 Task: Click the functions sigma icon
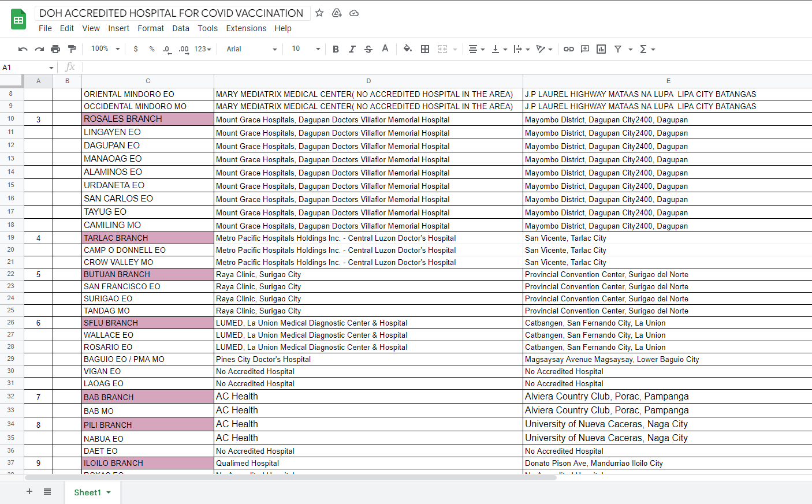tap(643, 49)
